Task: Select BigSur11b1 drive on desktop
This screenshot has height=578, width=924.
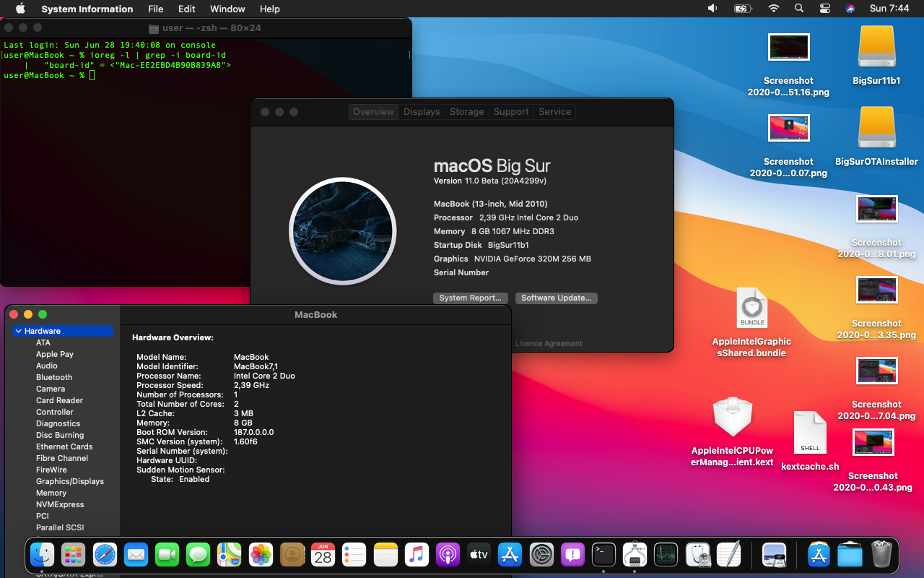Action: pos(876,56)
